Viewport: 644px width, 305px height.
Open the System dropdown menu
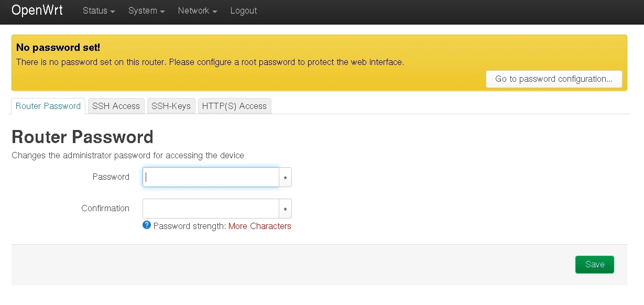(x=146, y=10)
